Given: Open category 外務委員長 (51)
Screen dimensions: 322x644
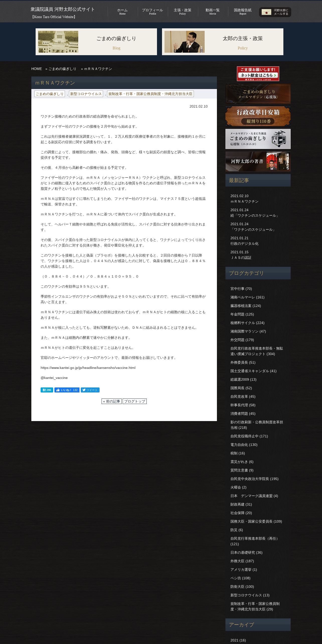Looking at the screenshot, I should pyautogui.click(x=243, y=362).
